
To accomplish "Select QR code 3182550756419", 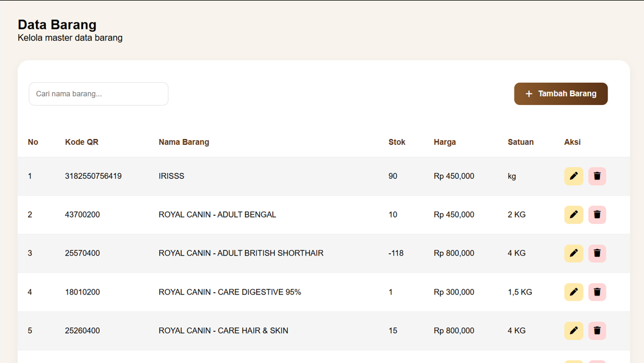I will [x=93, y=176].
